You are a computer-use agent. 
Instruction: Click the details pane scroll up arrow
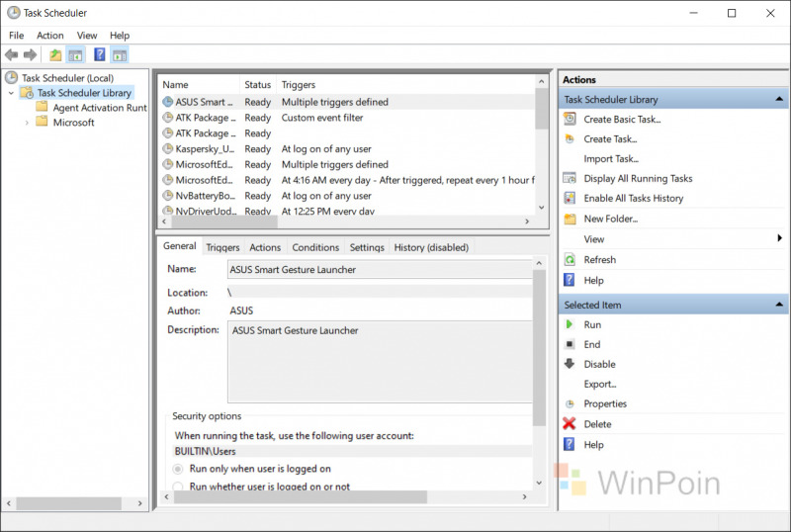coord(539,263)
